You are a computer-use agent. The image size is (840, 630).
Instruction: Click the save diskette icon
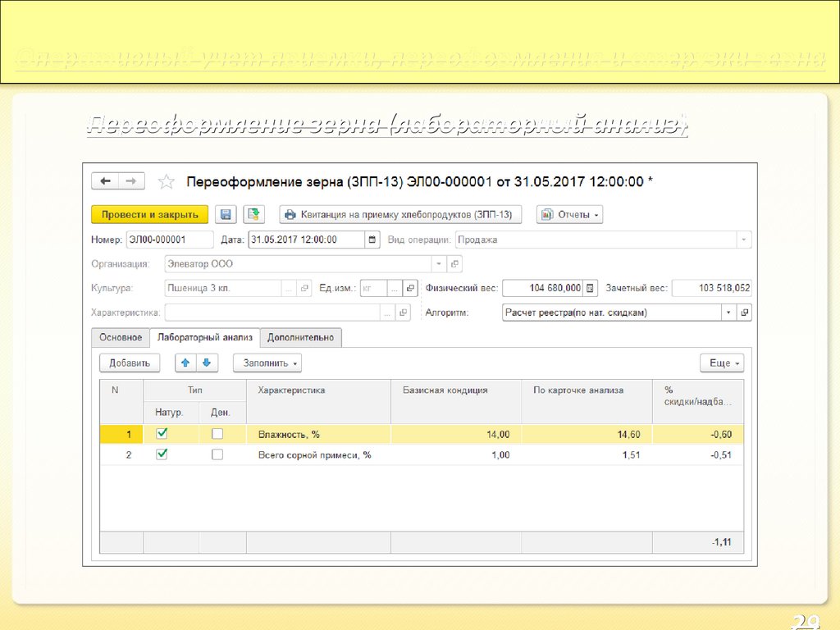[226, 214]
